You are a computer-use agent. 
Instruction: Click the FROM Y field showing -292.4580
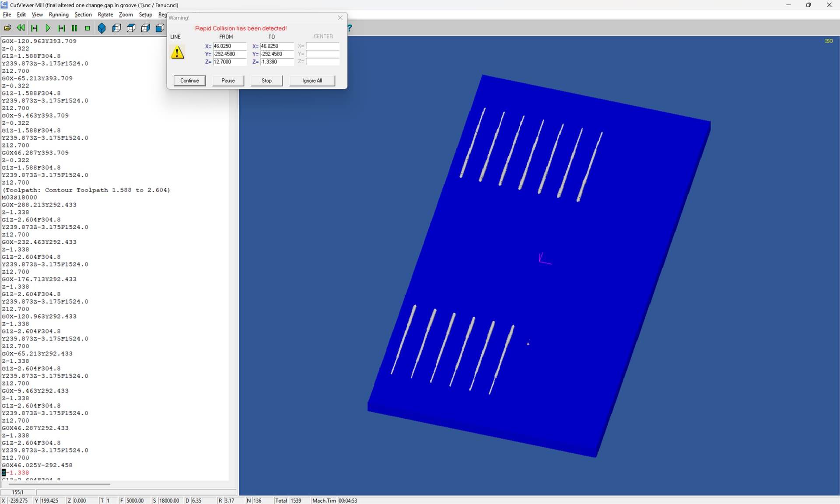(230, 54)
